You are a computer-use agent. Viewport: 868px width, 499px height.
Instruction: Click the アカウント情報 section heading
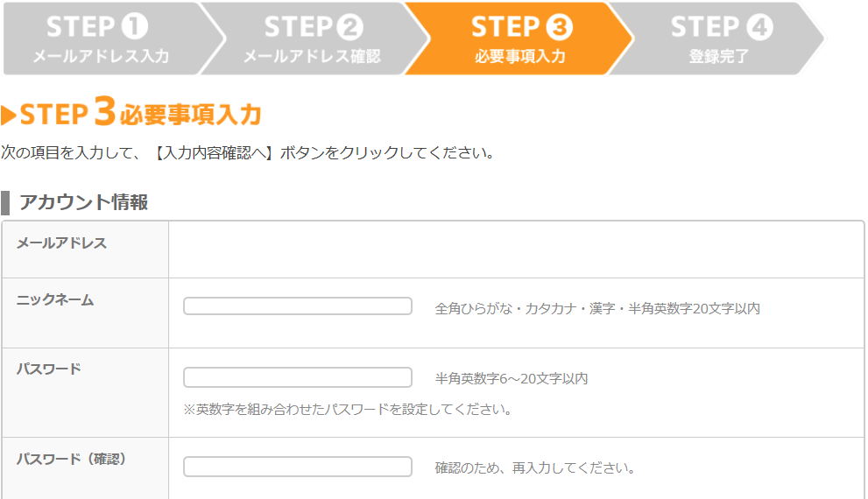point(83,202)
